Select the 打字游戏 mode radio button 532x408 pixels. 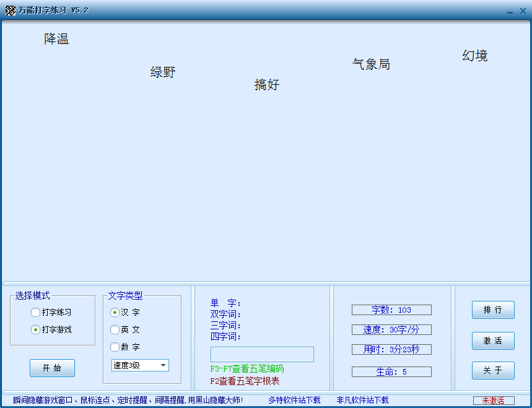36,330
